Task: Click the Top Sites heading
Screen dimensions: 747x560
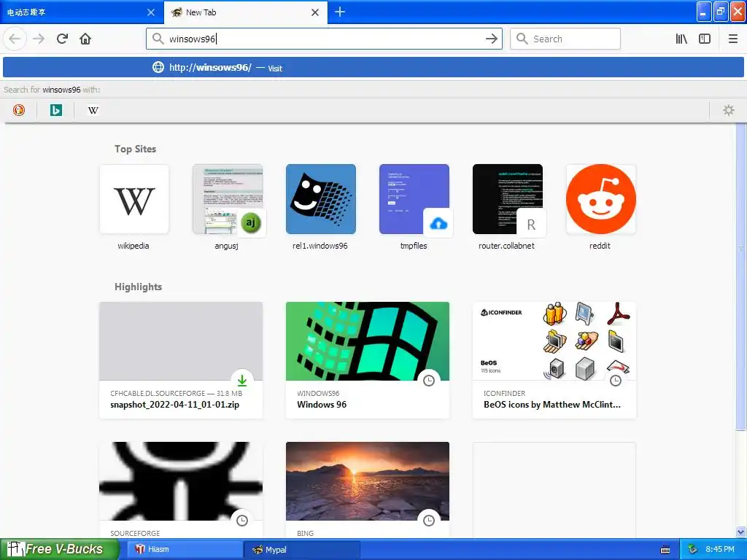Action: (x=135, y=149)
